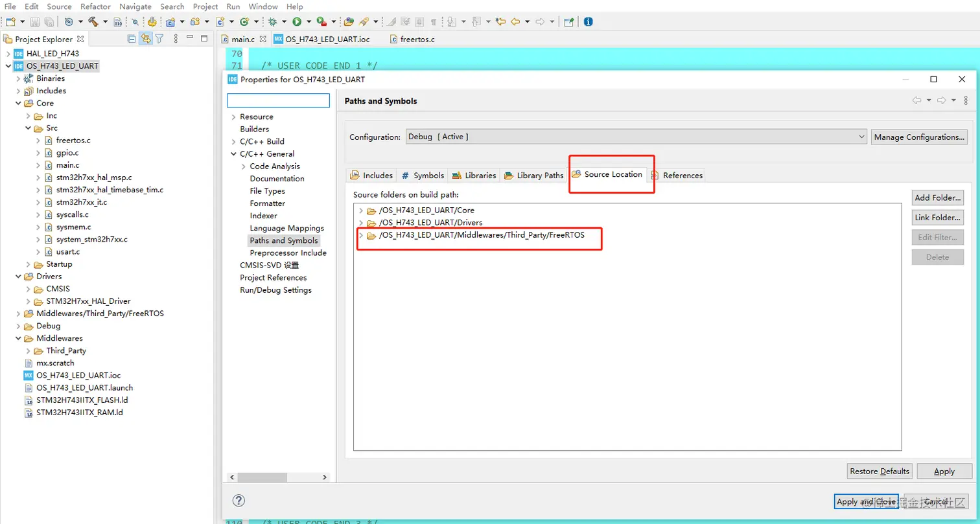The width and height of the screenshot is (980, 524).
Task: Open the Refactor menu
Action: tap(95, 6)
